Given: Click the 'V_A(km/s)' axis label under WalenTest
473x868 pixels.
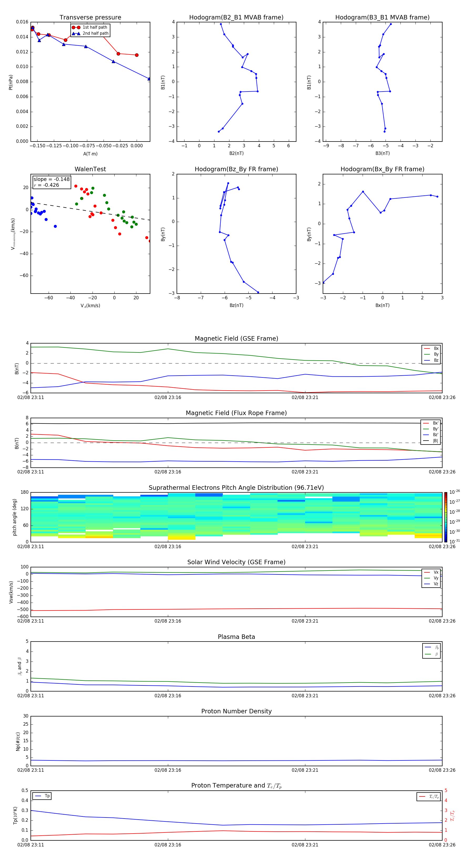Looking at the screenshot, I should pos(90,306).
